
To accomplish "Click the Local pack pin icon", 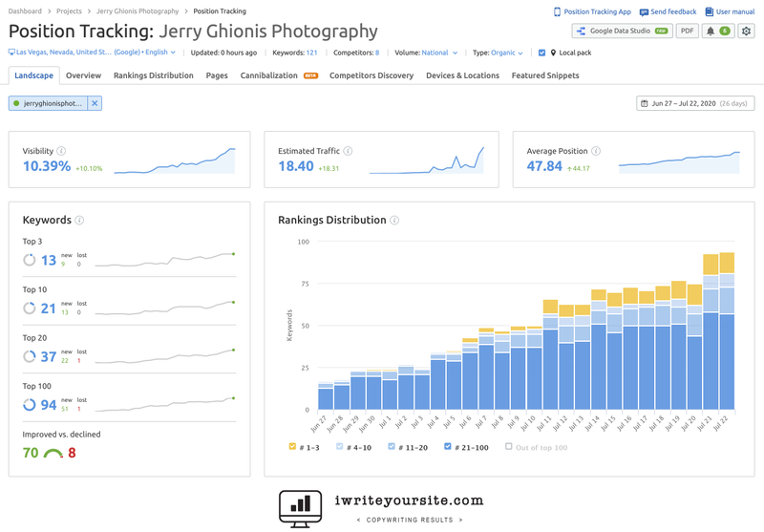I will tap(553, 53).
